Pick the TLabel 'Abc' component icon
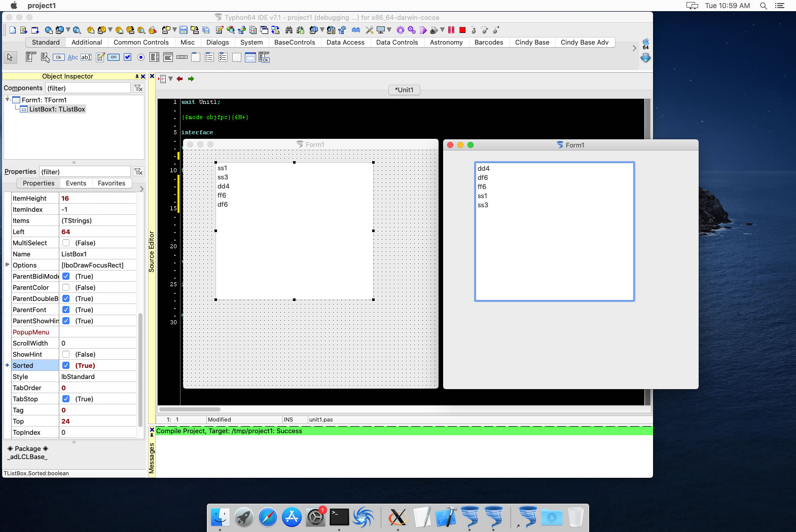 (x=73, y=57)
